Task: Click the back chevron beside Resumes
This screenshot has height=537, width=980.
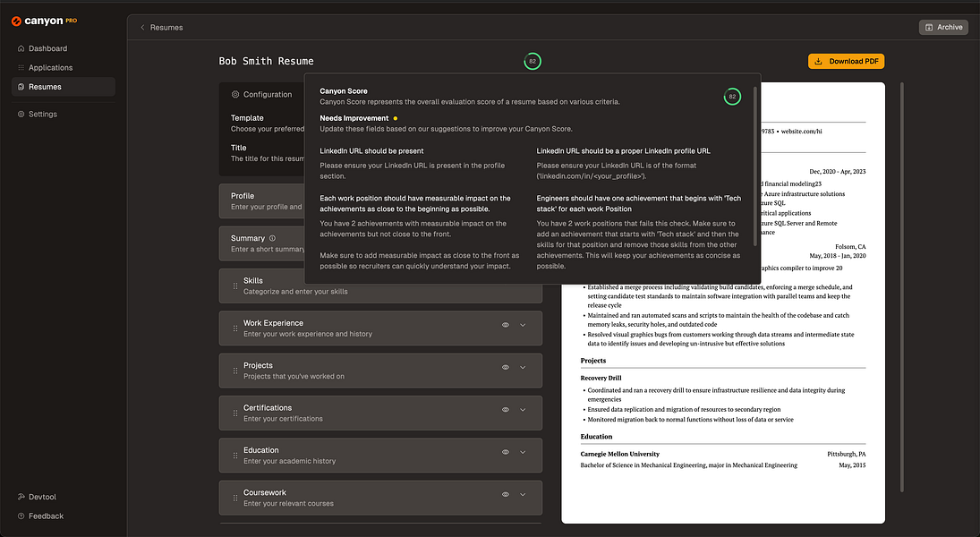Action: click(142, 28)
